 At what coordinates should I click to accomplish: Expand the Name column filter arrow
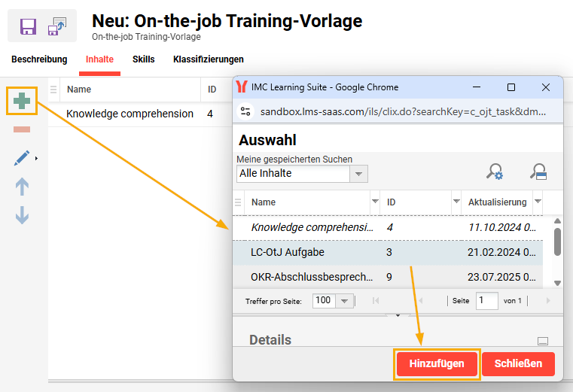(375, 202)
